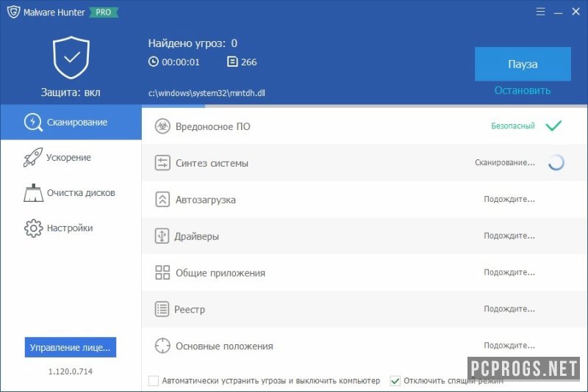Click the scanned file path mintdh.dll
This screenshot has height=392, width=588.
click(x=207, y=93)
